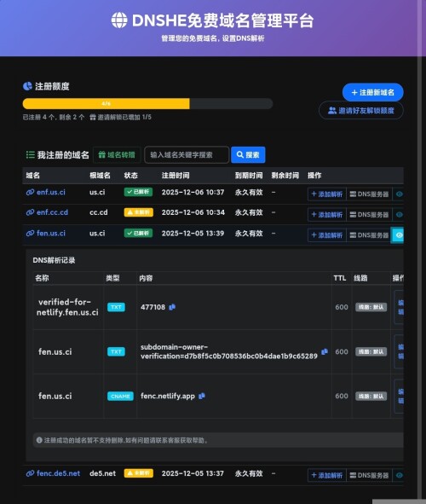
Task: Click the 类型 column header in DNS records
Action: pyautogui.click(x=112, y=278)
